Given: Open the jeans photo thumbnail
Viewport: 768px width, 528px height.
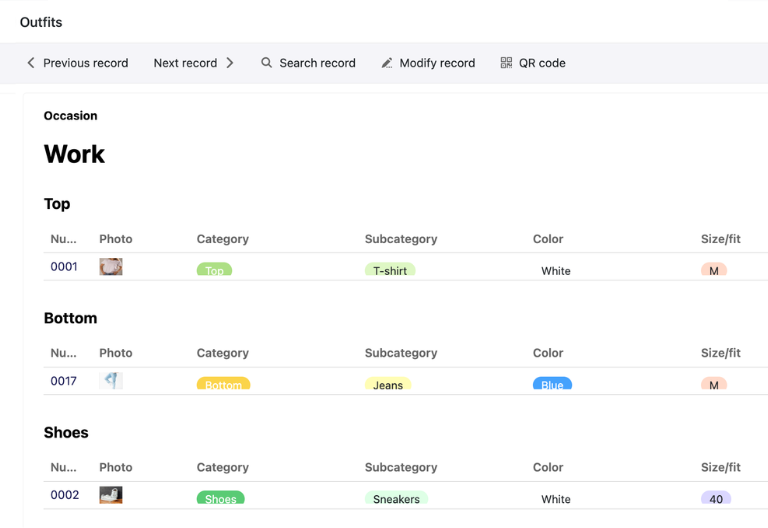Looking at the screenshot, I should 111,381.
